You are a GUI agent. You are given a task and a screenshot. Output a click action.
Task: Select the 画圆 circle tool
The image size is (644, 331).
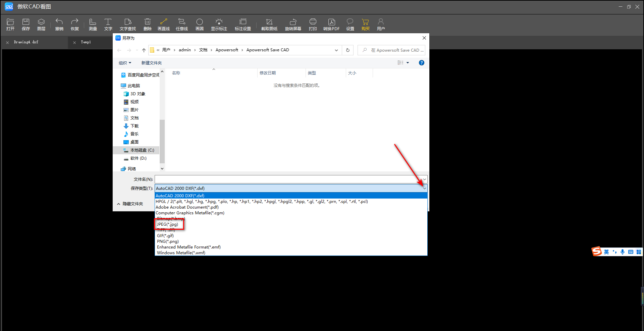coord(200,24)
